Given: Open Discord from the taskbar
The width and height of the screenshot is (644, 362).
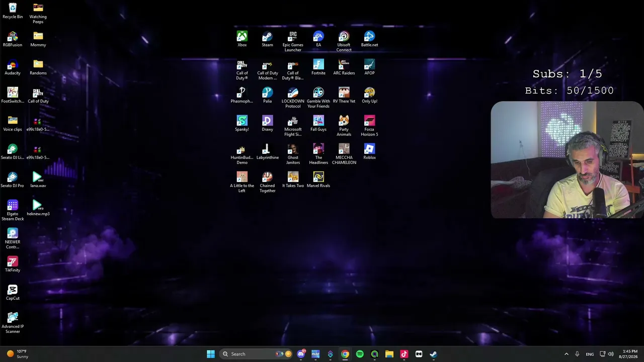Looking at the screenshot, I should (x=301, y=354).
